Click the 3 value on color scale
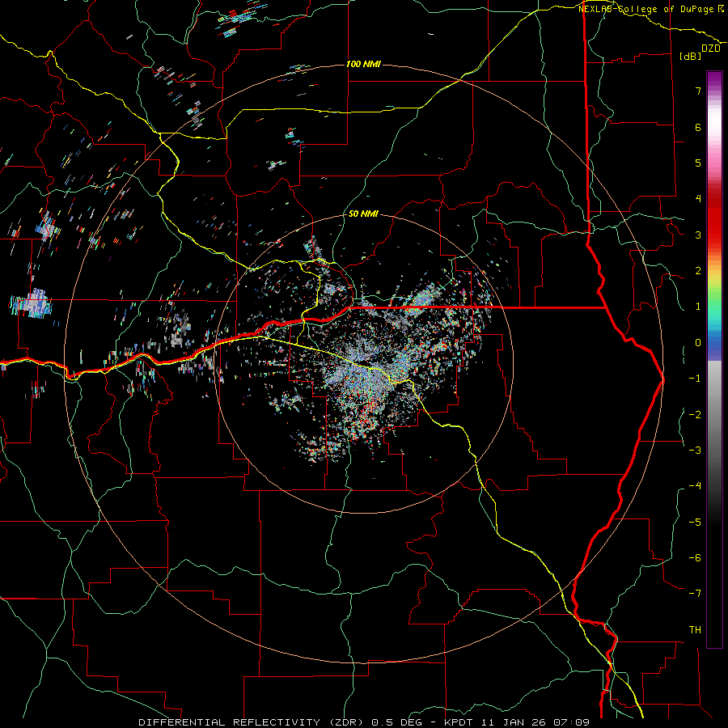The height and width of the screenshot is (728, 728). (x=698, y=235)
